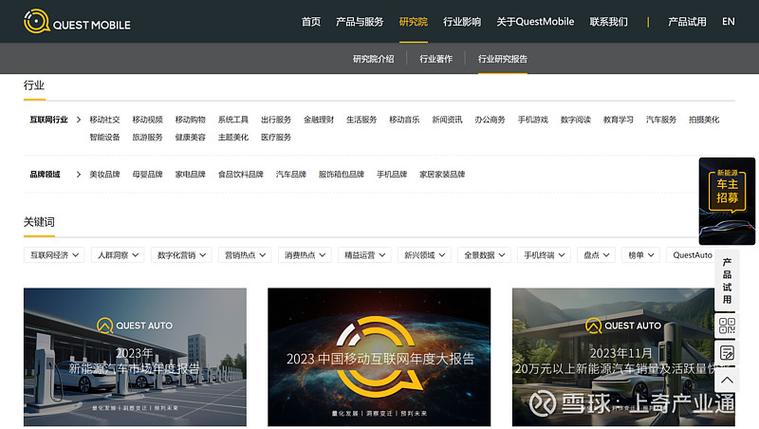Go to 首页 in the top navigation
This screenshot has height=429, width=759.
(311, 22)
